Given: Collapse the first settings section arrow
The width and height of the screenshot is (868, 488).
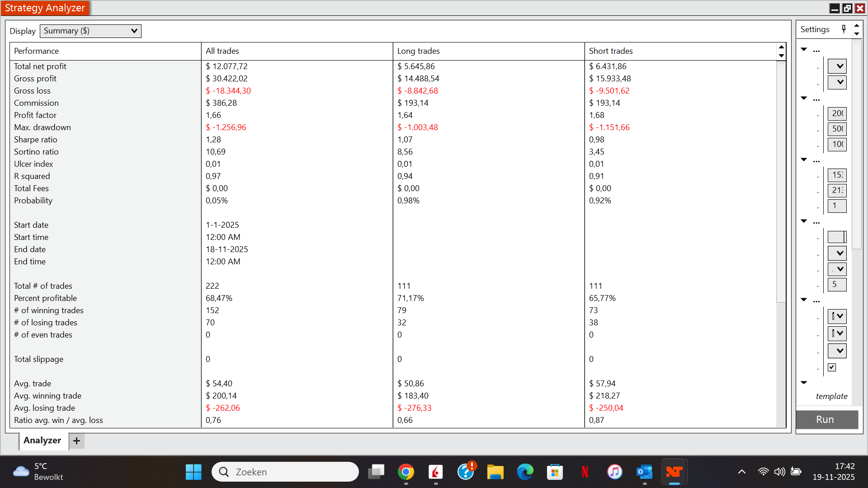Looking at the screenshot, I should (804, 49).
